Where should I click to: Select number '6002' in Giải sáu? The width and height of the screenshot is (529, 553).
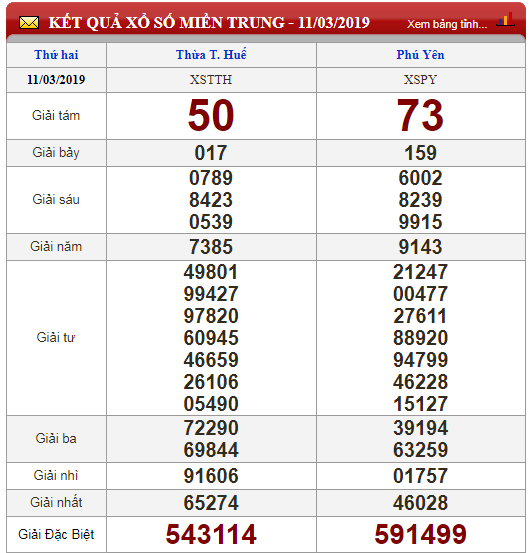click(x=420, y=178)
